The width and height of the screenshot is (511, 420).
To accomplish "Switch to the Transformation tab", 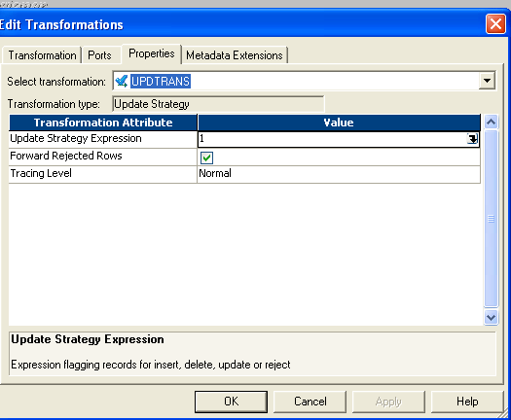I will [x=42, y=55].
